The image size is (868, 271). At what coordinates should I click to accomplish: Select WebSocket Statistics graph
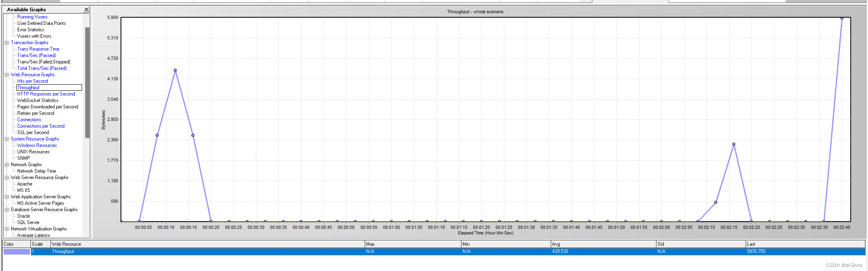tap(38, 100)
